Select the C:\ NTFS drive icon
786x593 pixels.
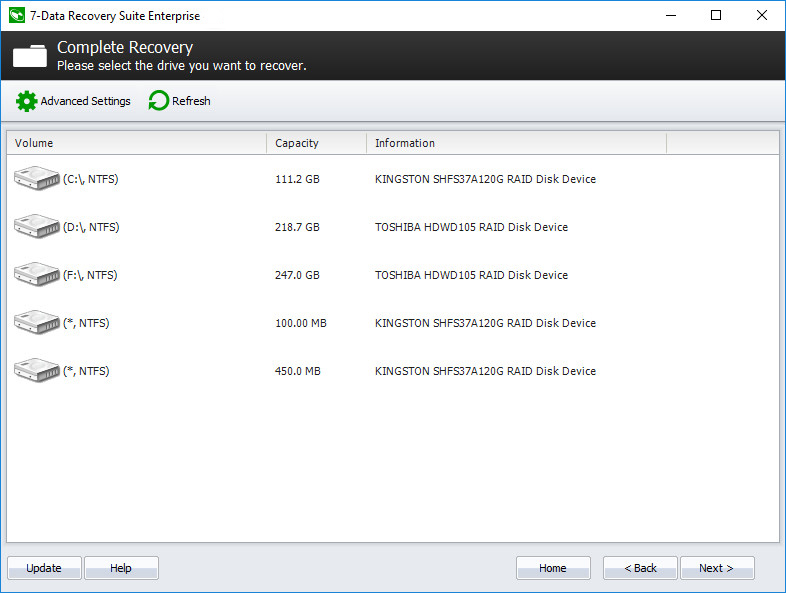[x=37, y=178]
